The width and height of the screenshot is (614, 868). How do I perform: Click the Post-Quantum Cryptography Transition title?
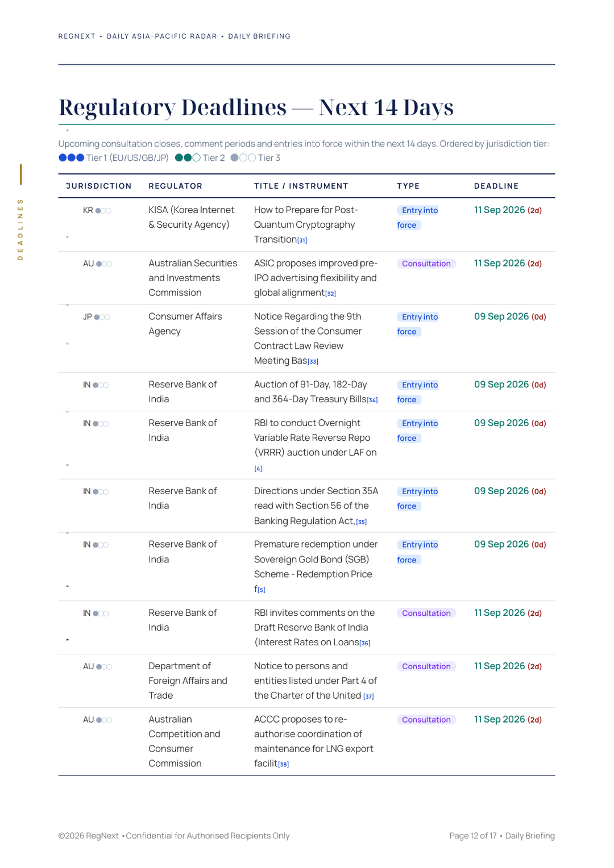306,225
